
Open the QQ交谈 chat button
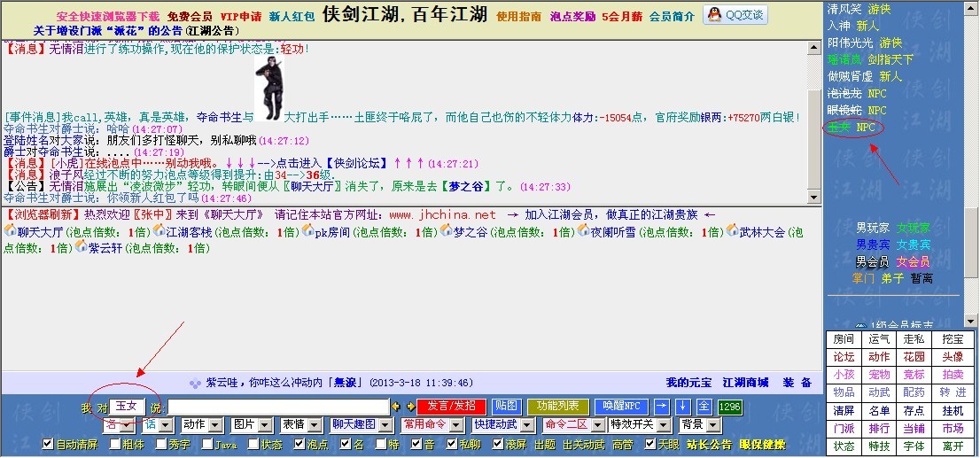(x=735, y=15)
